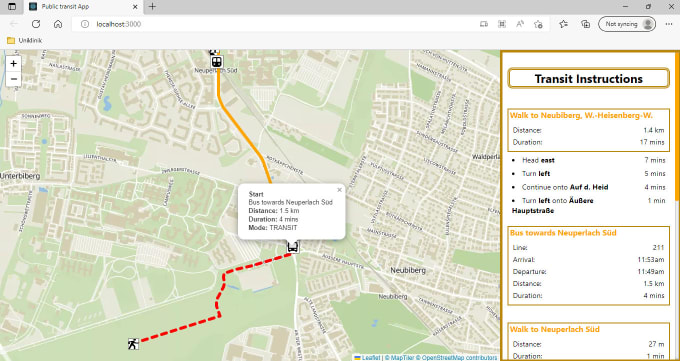The height and width of the screenshot is (361, 680).
Task: Click the walking person marker on map
Action: point(133,344)
